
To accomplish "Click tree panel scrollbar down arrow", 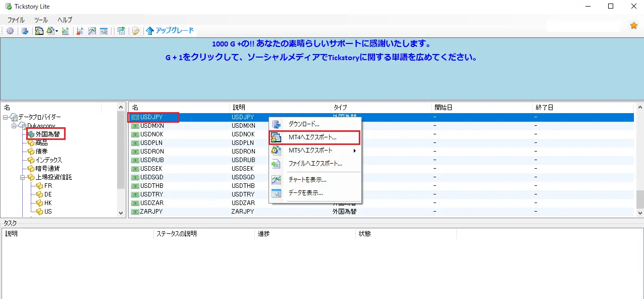I will [121, 213].
